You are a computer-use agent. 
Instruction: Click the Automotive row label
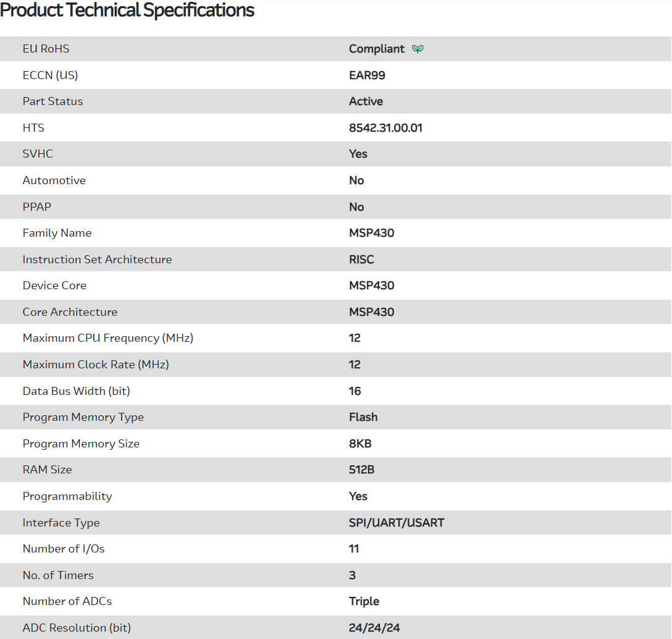coord(54,180)
